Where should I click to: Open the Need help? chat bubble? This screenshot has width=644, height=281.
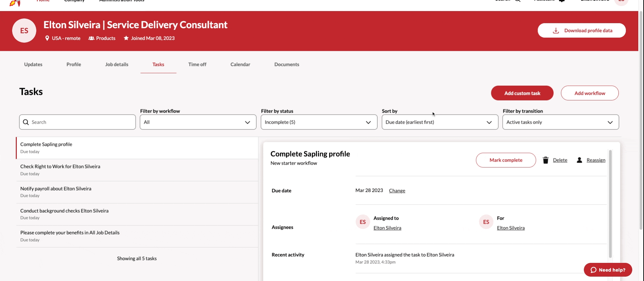point(608,270)
